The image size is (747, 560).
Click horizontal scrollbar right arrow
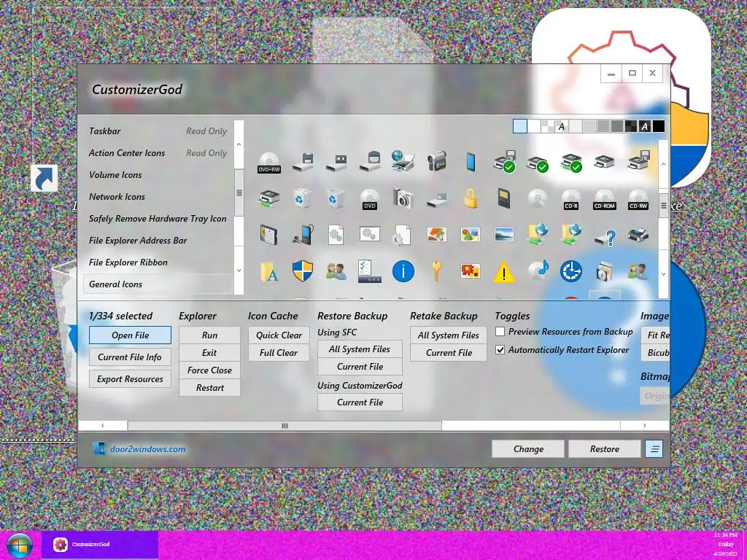tap(645, 426)
